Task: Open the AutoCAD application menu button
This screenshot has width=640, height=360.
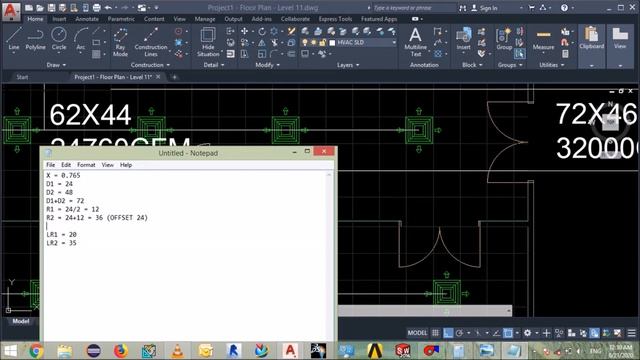Action: [11, 11]
